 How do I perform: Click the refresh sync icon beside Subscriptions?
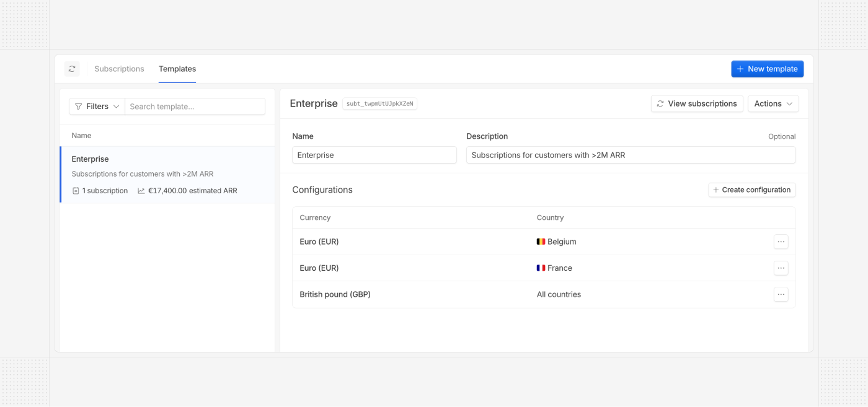coord(72,69)
